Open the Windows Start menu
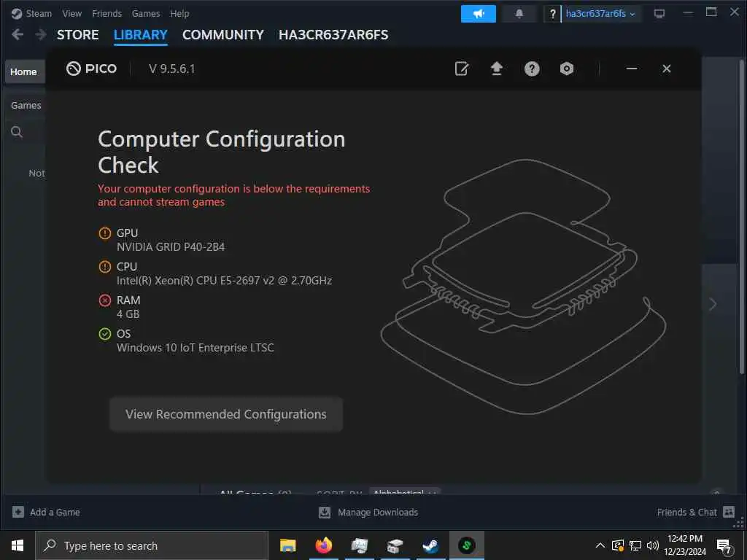 coord(18,545)
